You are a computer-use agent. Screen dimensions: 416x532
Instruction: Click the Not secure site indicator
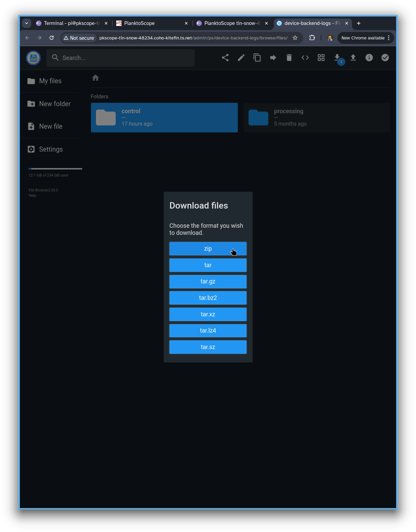79,38
